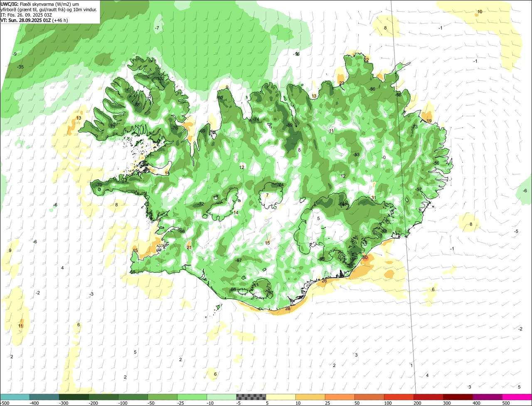Pick the red-orange legend swatch, 100 to 200

pos(399,397)
